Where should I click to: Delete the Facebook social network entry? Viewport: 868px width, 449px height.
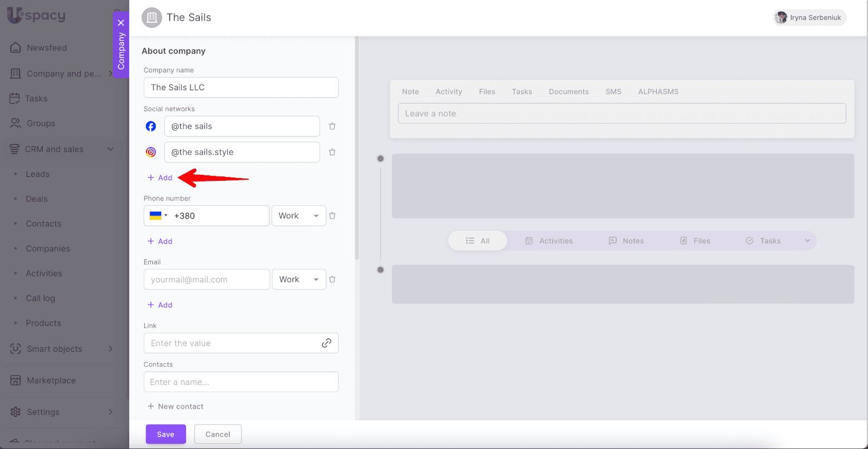[332, 127]
